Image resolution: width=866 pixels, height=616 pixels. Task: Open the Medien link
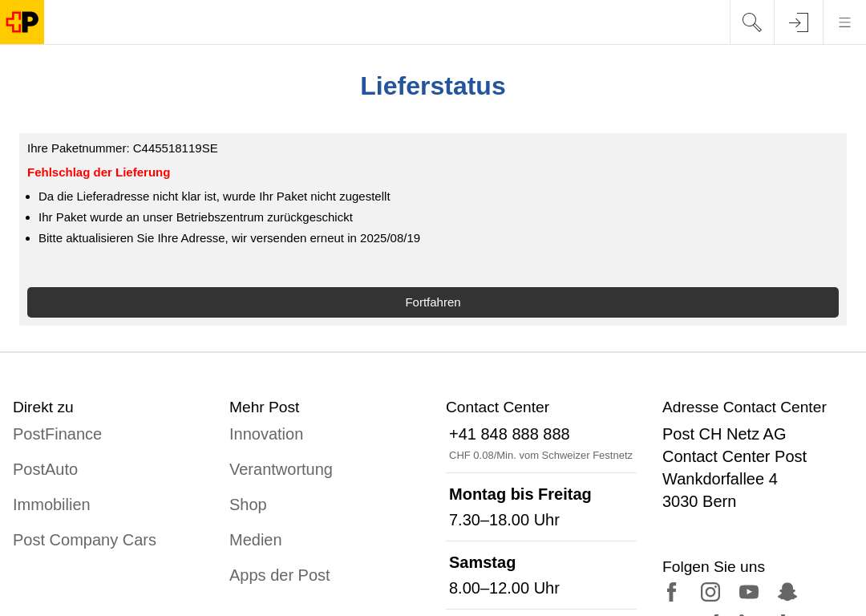coord(256,541)
